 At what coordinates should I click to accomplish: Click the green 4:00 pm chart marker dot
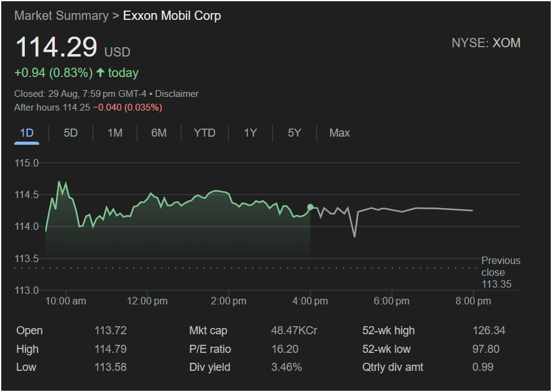tap(310, 207)
